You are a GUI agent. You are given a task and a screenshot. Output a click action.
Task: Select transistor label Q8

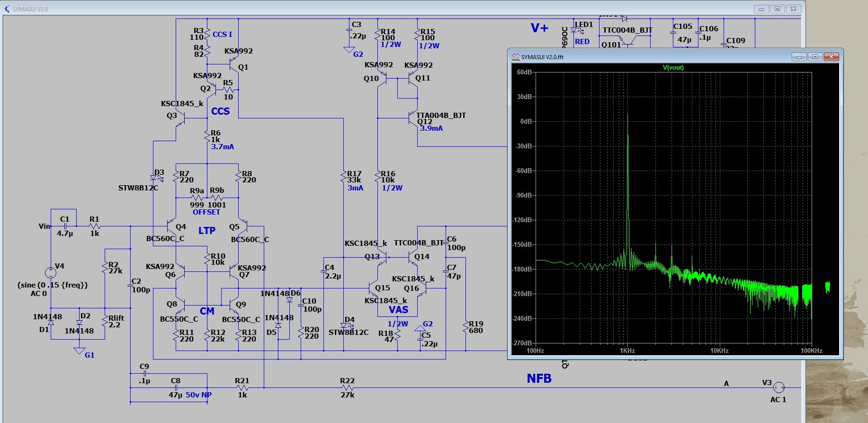click(x=171, y=304)
